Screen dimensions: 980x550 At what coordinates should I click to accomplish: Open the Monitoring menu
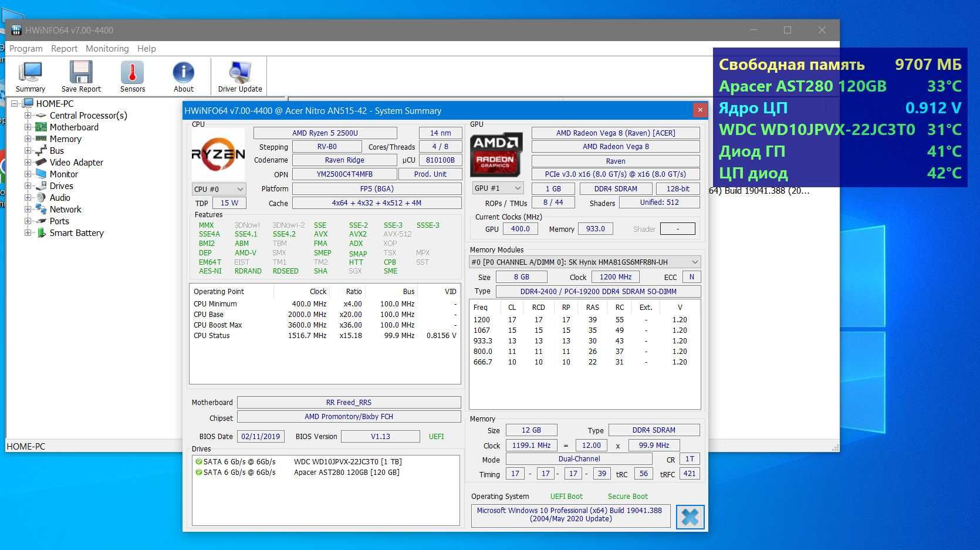(107, 49)
